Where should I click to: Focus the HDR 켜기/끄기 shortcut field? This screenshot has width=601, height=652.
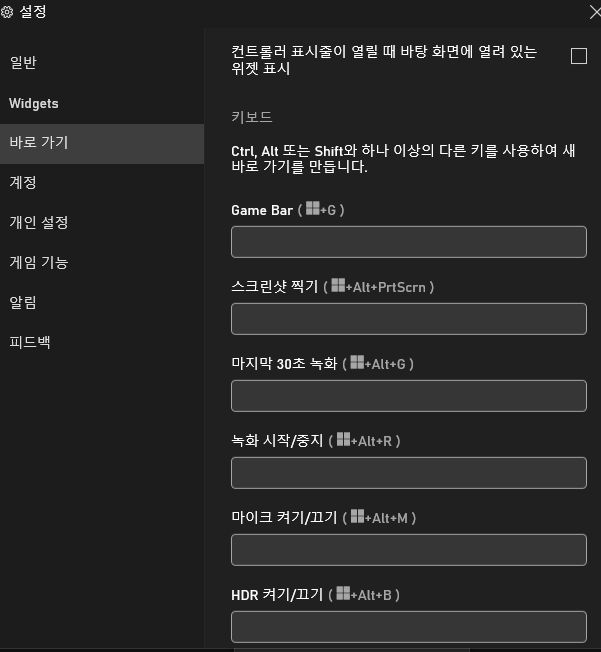pyautogui.click(x=408, y=627)
